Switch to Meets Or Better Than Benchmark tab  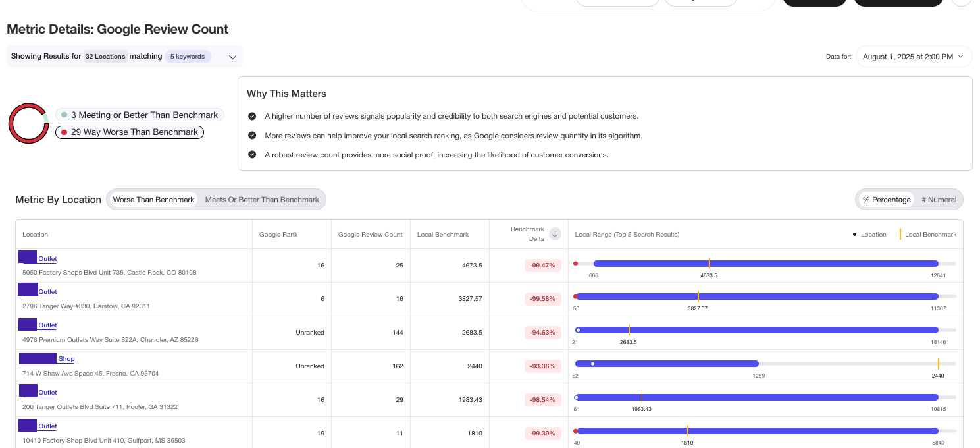pos(262,200)
